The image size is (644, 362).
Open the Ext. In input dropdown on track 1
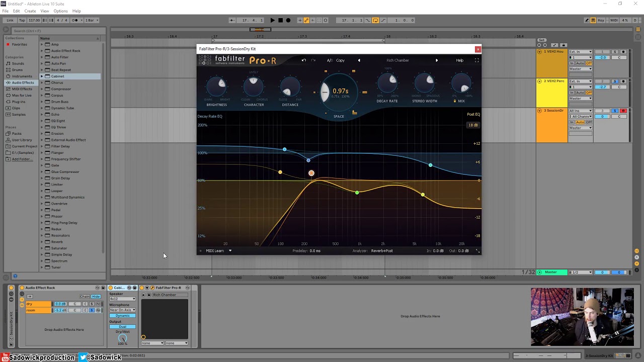(x=581, y=52)
